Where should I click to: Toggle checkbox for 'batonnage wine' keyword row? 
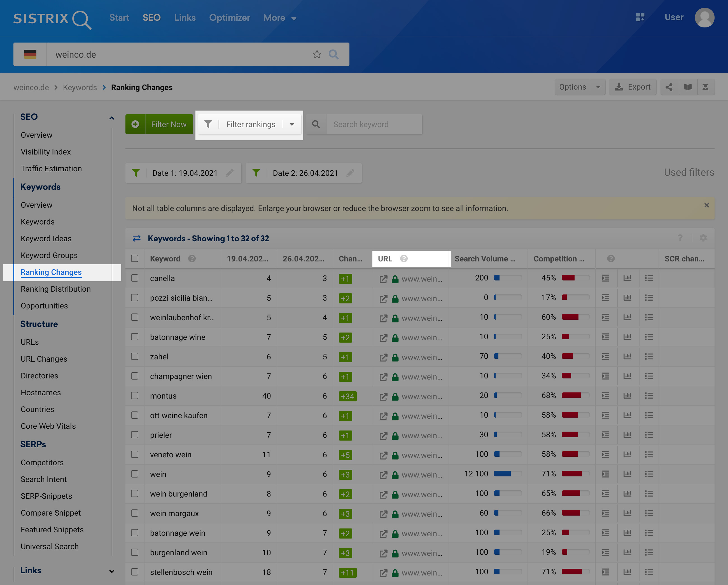136,337
